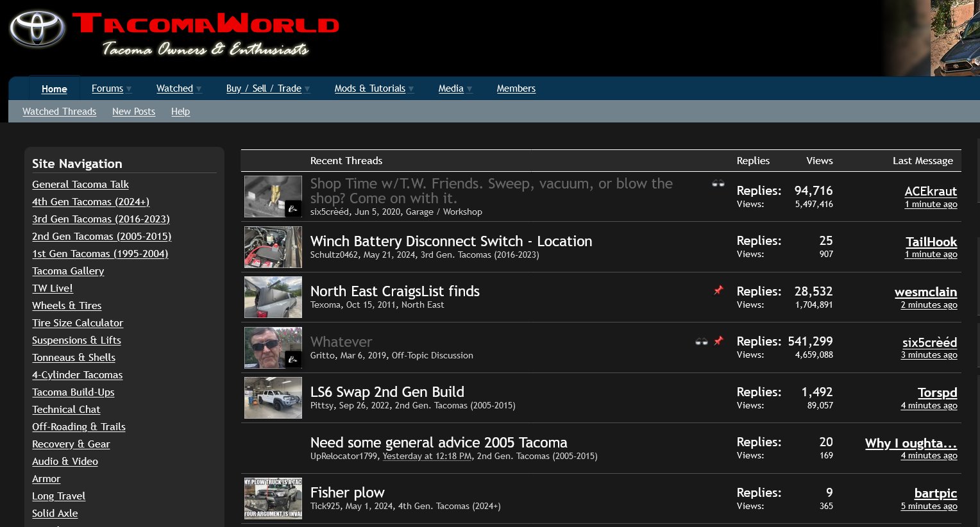This screenshot has width=980, height=527.
Task: Open 2nd Gen Tacomas (2005-2015) sidebar link
Action: coord(101,237)
